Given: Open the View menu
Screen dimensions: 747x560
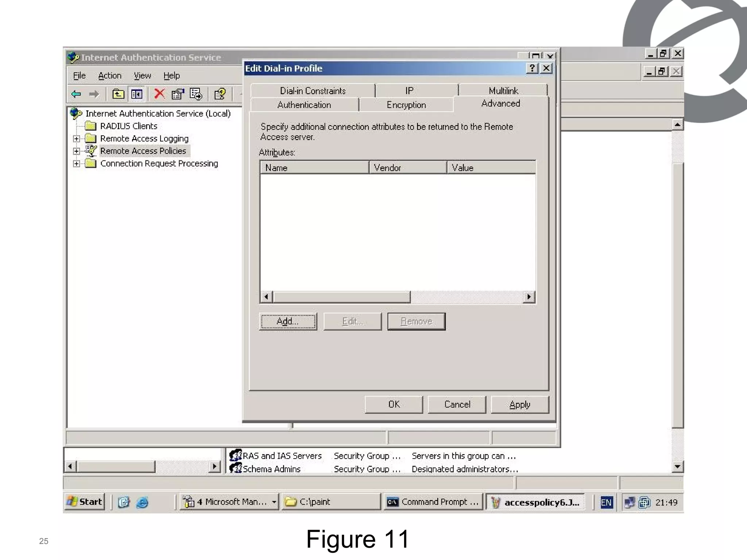Looking at the screenshot, I should (x=142, y=75).
